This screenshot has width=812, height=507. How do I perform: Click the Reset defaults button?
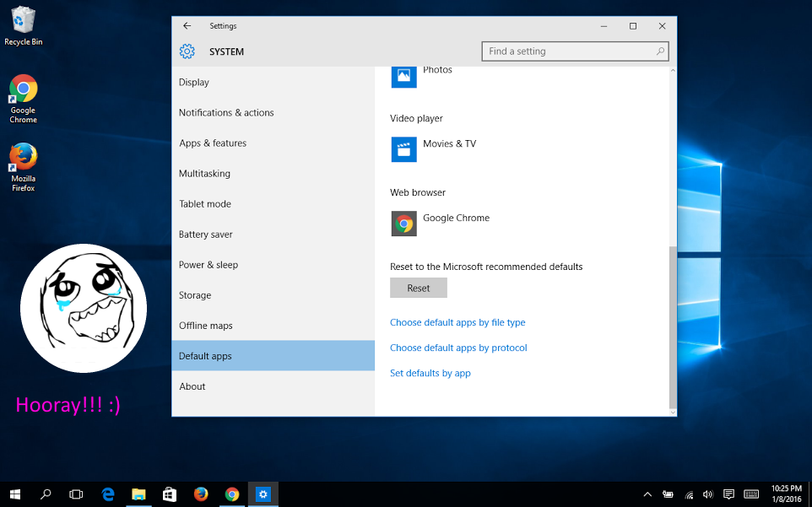pyautogui.click(x=419, y=289)
